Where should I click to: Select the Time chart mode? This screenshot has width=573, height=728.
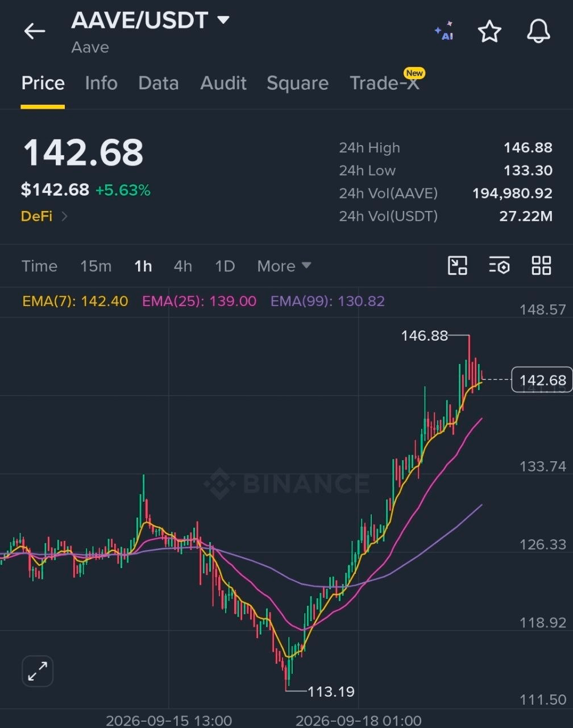pyautogui.click(x=39, y=266)
